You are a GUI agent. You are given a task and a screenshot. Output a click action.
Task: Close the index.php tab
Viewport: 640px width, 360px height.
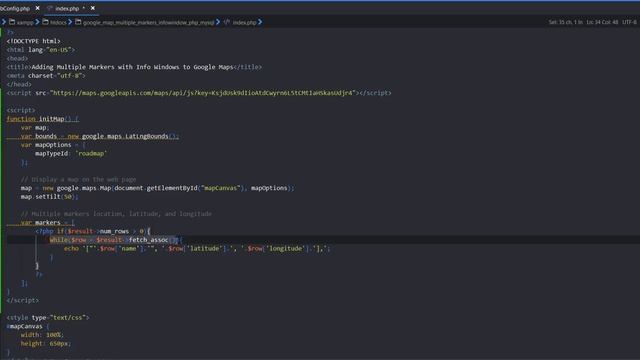93,8
